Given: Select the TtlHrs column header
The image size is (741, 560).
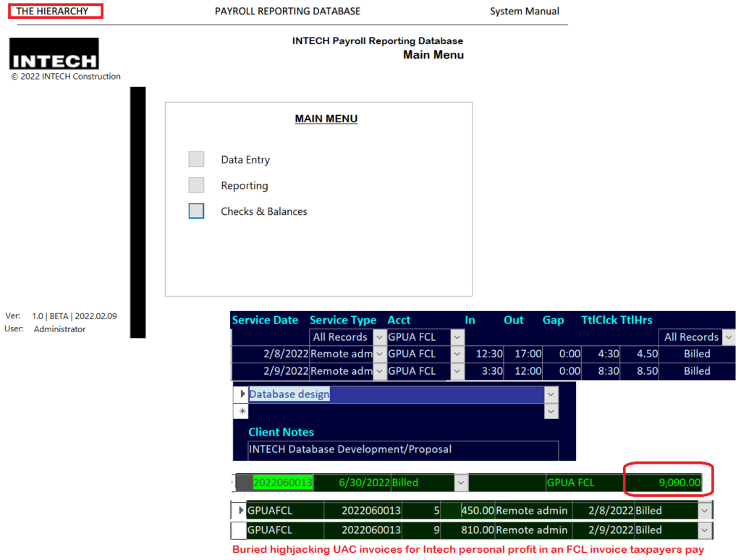Looking at the screenshot, I should pyautogui.click(x=636, y=320).
